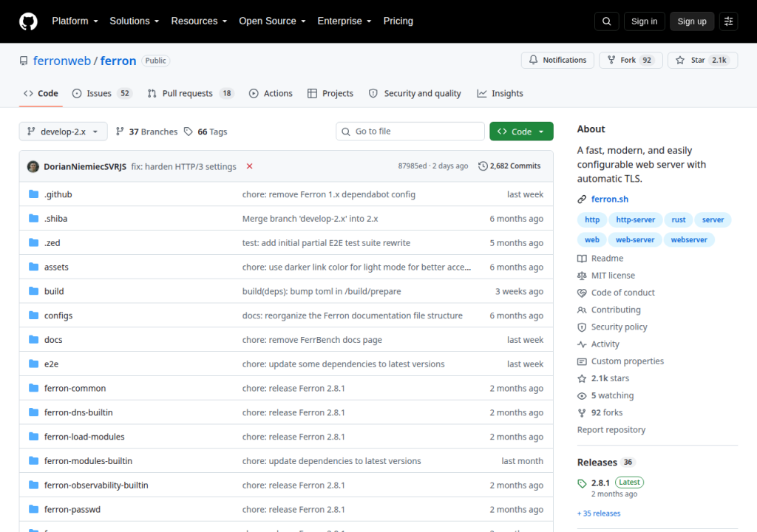
Task: Click the Notifications bell button
Action: [x=557, y=60]
